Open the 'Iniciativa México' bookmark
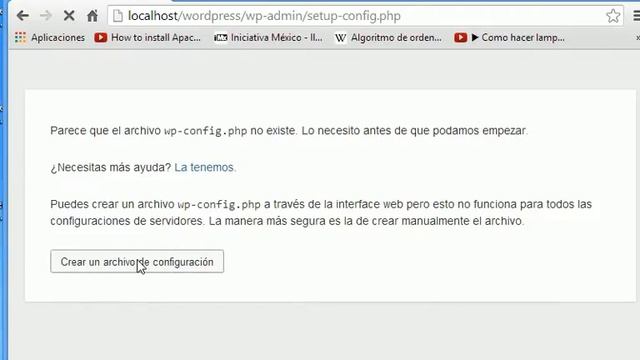Image resolution: width=640 pixels, height=360 pixels. (x=268, y=38)
